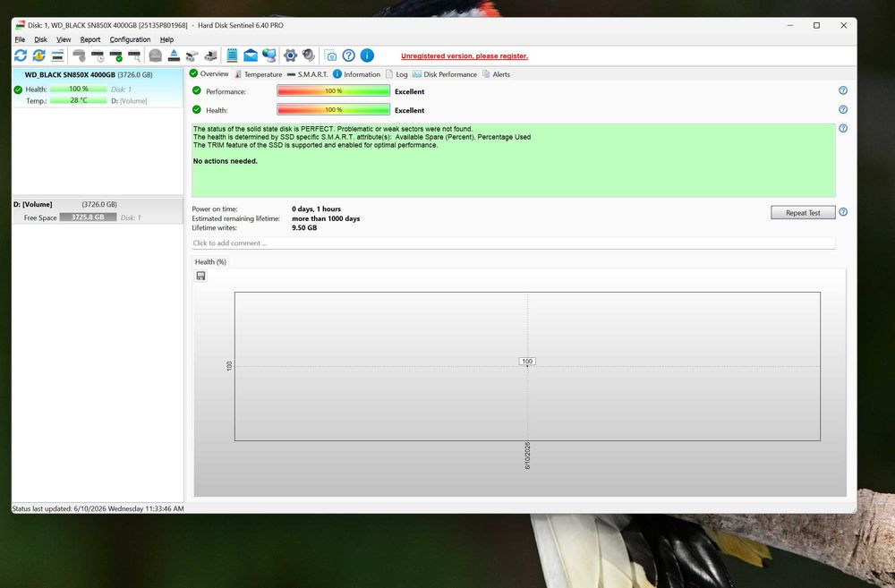Click the refresh icon with warning sign
The width and height of the screenshot is (895, 588).
tap(38, 55)
